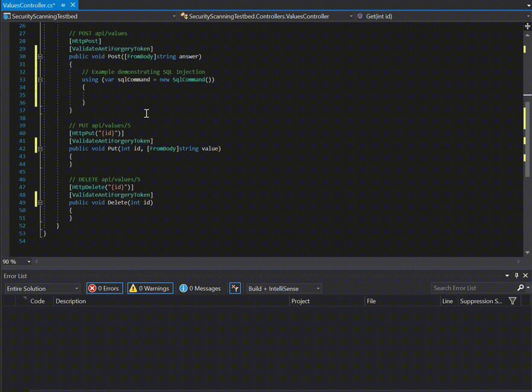Viewport: 532px width, 392px height.
Task: Click the Search Error List field
Action: click(x=473, y=288)
